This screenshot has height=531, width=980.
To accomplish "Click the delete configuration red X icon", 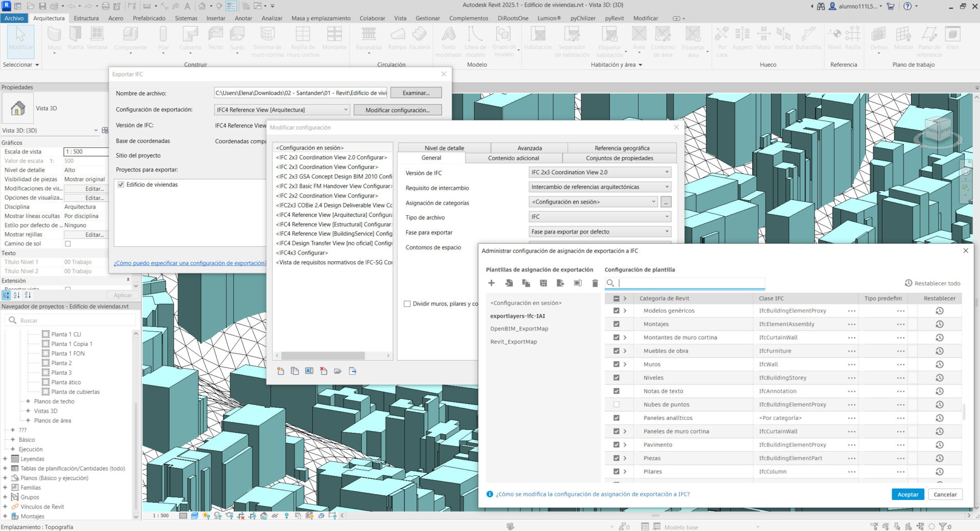I will click(x=323, y=371).
